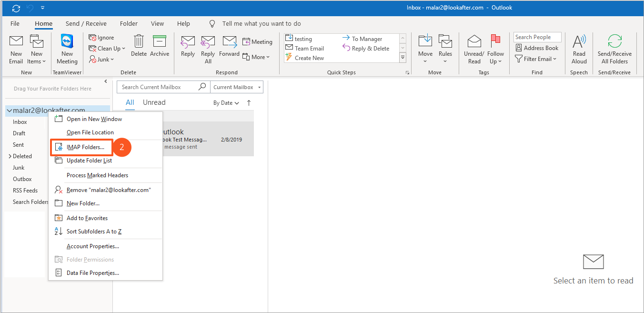Collapse the folder pane
Viewport: 644px width, 313px height.
point(106,81)
